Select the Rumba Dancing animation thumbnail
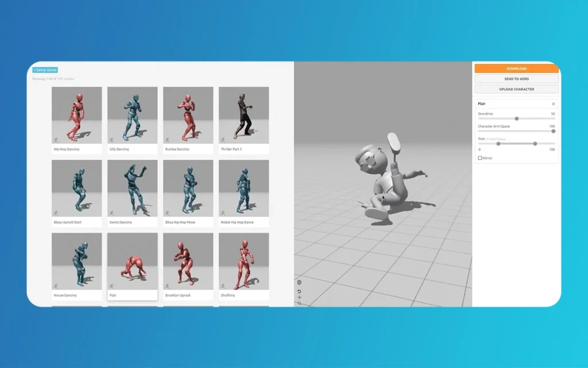The width and height of the screenshot is (588, 368). point(188,115)
